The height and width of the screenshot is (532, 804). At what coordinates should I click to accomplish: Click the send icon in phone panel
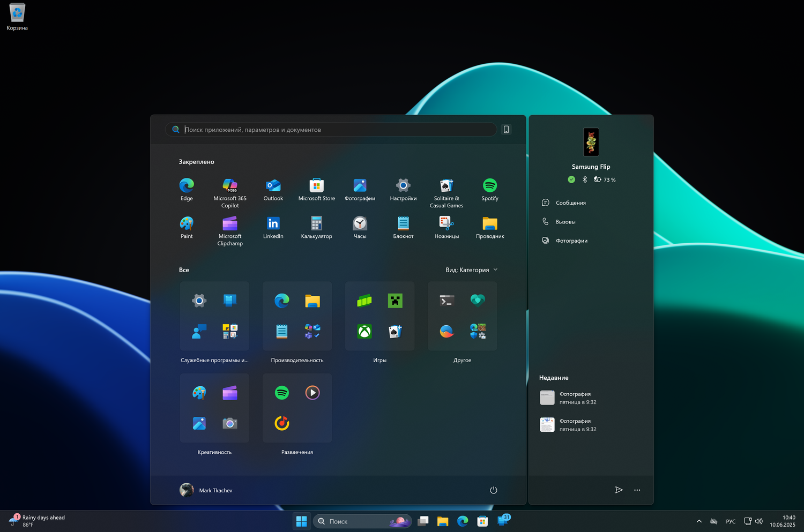pos(619,490)
